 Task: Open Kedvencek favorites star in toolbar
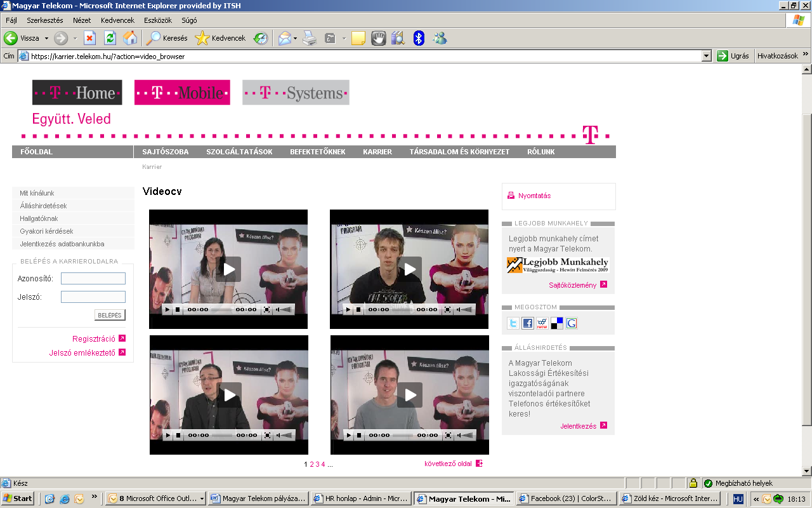(x=220, y=38)
